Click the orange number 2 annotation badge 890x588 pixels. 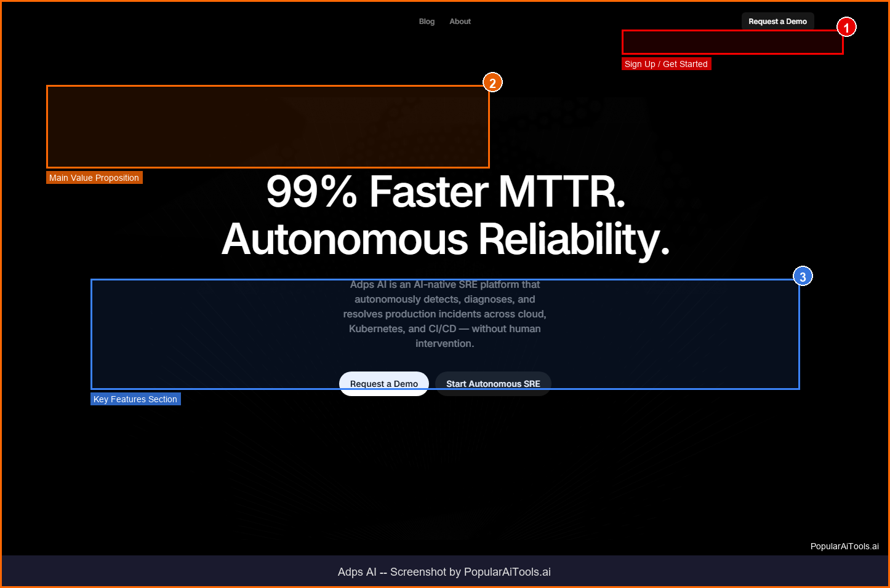[492, 82]
